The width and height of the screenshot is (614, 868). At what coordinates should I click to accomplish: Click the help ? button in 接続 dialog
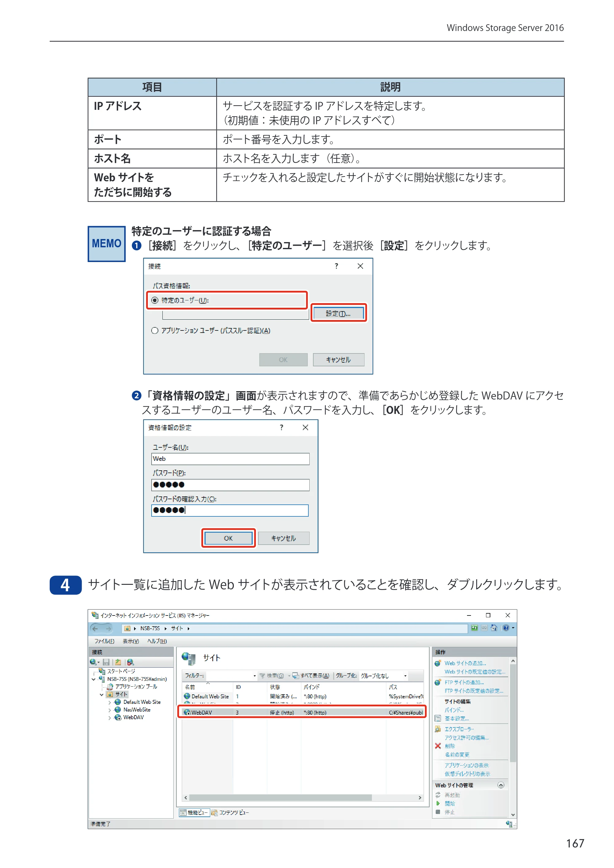336,266
